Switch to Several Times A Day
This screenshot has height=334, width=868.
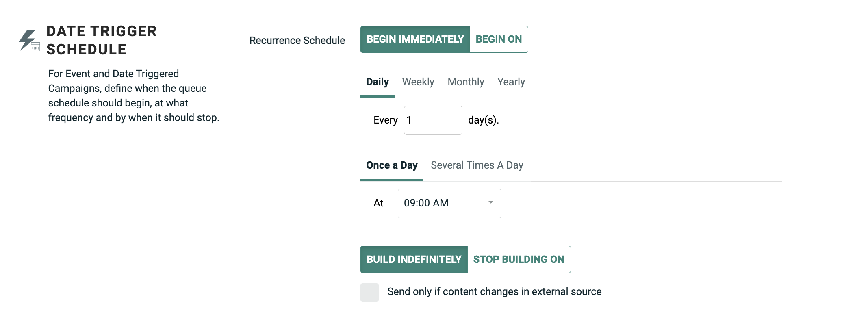[477, 165]
